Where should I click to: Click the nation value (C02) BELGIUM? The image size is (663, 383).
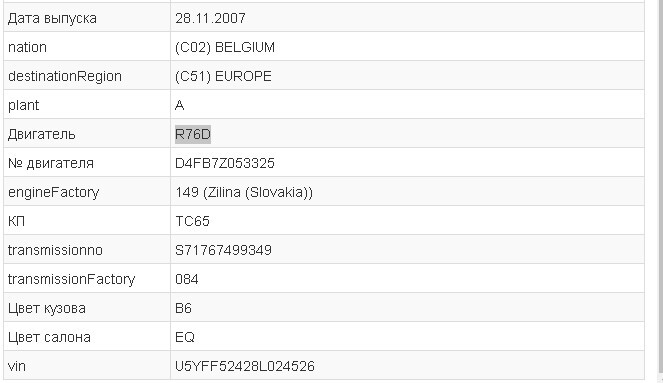[225, 47]
